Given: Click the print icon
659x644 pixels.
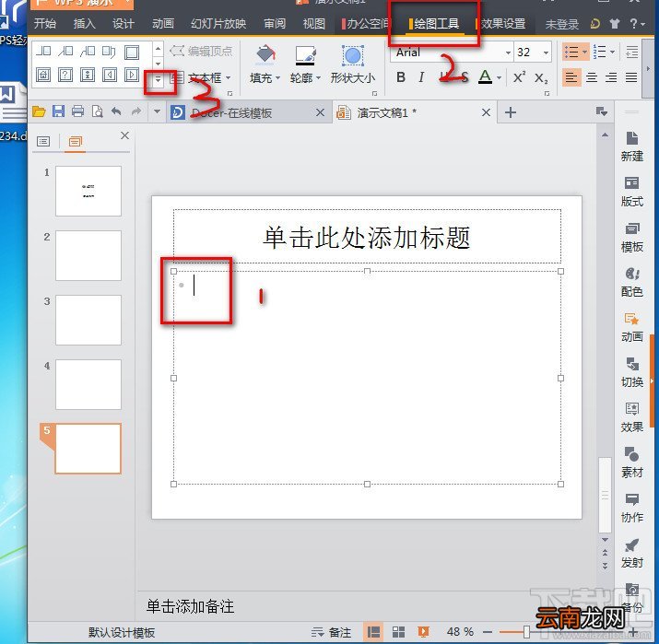Looking at the screenshot, I should click(x=77, y=111).
